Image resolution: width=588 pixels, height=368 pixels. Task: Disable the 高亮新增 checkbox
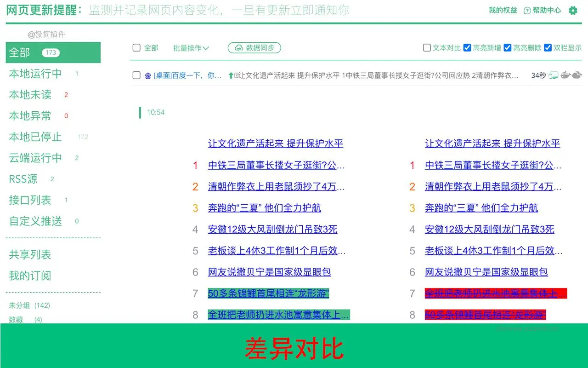click(x=467, y=47)
